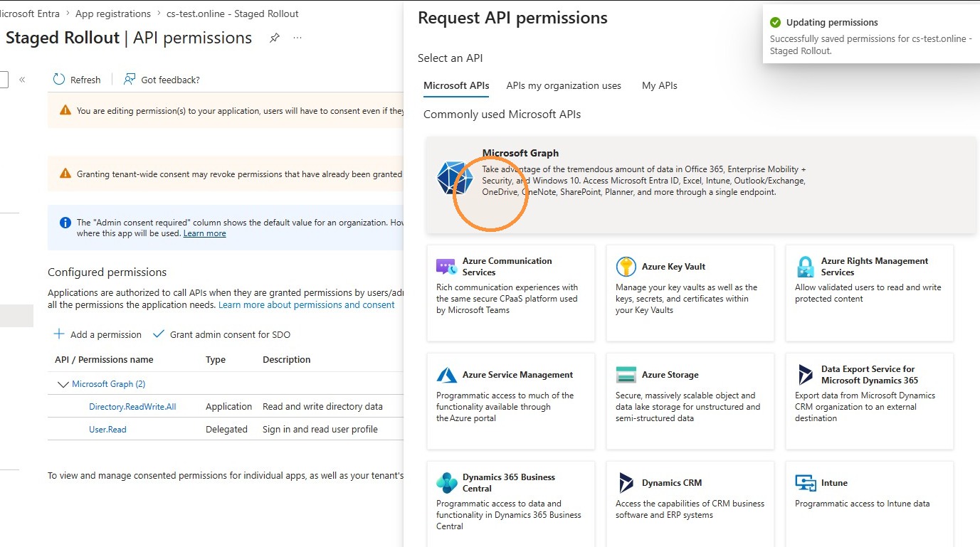Click the plus icon for Add a permission
Image resolution: width=980 pixels, height=547 pixels.
[x=59, y=334]
